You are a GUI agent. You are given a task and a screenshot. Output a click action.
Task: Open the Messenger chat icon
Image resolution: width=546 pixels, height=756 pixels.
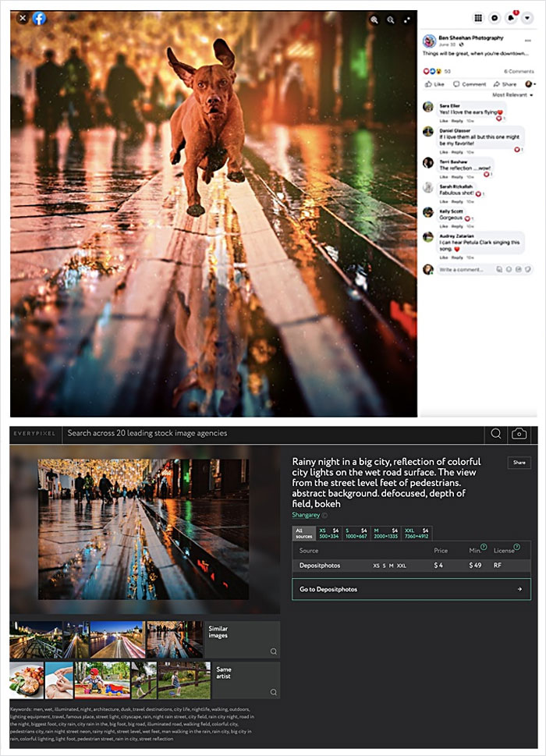pyautogui.click(x=495, y=18)
